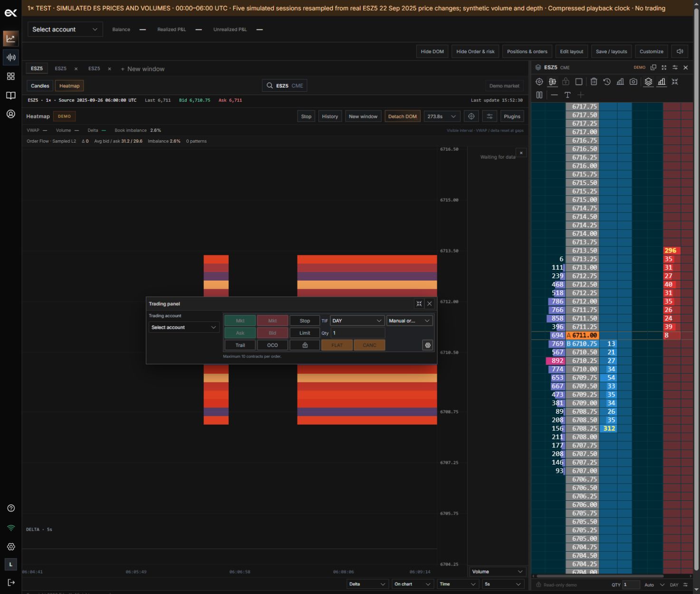This screenshot has width=700, height=594.
Task: Open the Select account dropdown at top
Action: click(65, 29)
